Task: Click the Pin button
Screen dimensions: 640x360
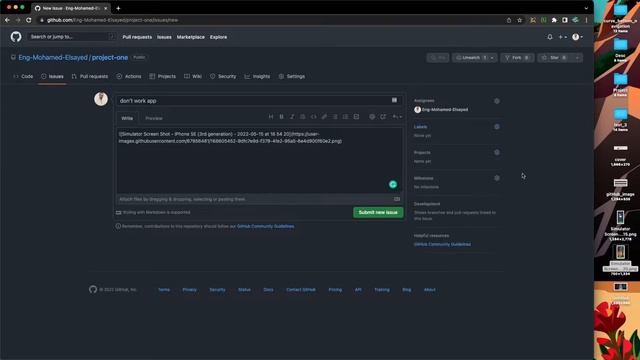Action: (x=438, y=58)
